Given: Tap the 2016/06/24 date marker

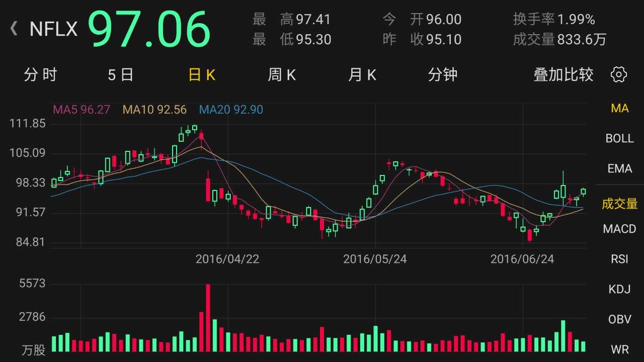Looking at the screenshot, I should 522,259.
